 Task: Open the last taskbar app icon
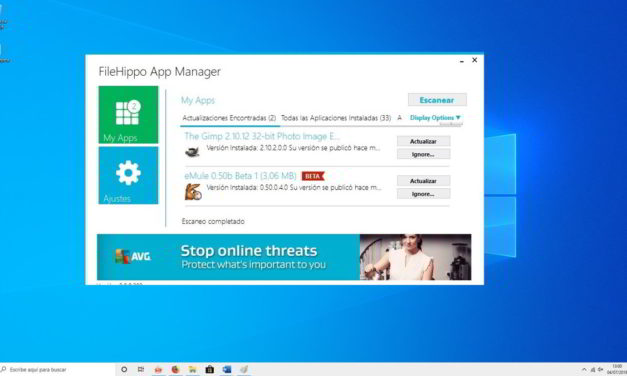point(244,370)
